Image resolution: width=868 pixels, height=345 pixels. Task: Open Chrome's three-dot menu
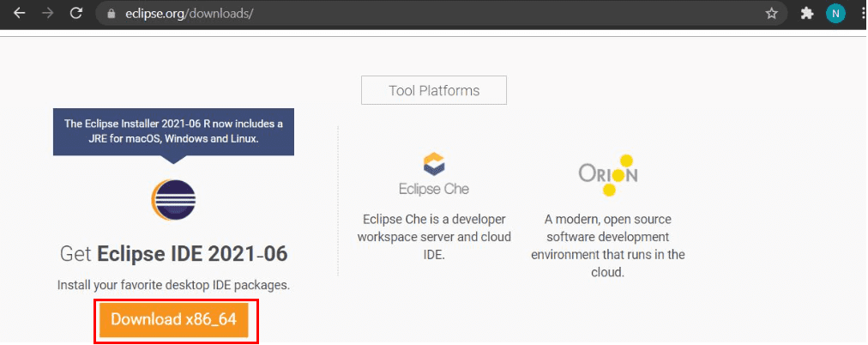click(x=862, y=14)
